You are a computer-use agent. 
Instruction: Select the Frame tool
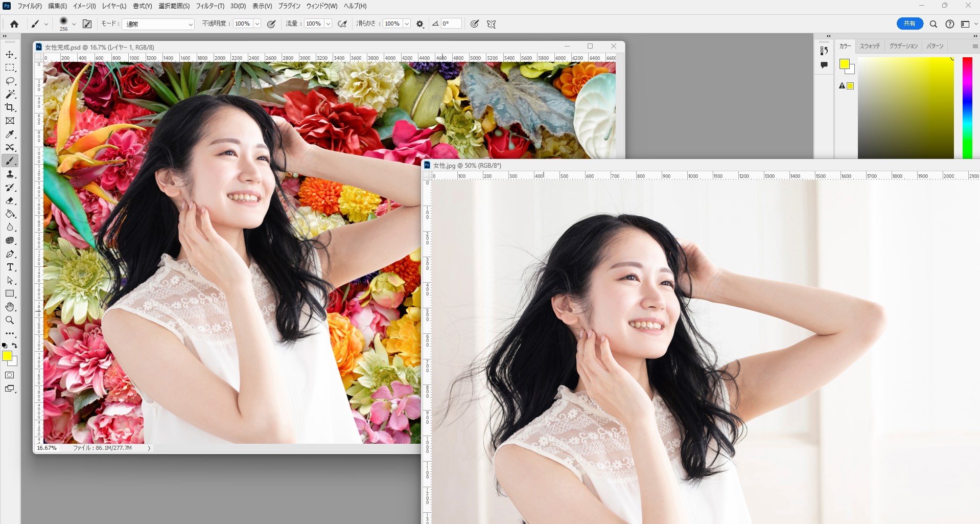click(x=10, y=121)
